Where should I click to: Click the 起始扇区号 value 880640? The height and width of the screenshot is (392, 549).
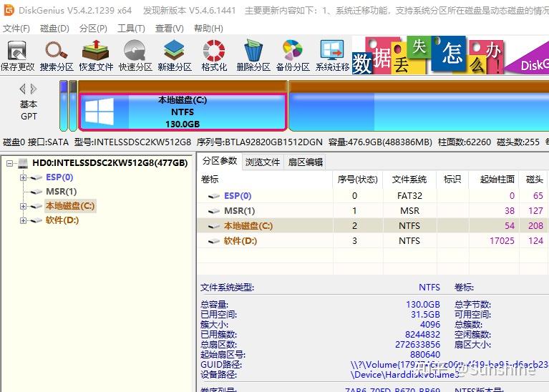pyautogui.click(x=425, y=355)
